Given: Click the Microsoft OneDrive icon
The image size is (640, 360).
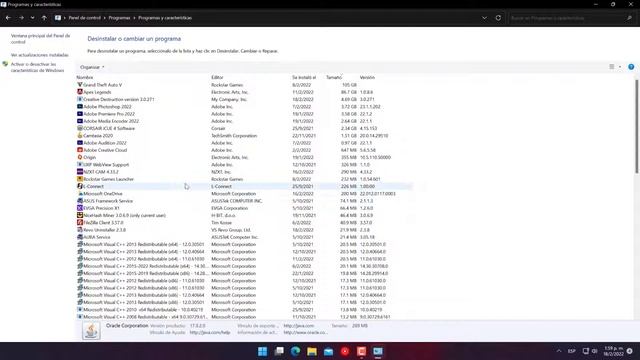Looking at the screenshot, I should [80, 193].
